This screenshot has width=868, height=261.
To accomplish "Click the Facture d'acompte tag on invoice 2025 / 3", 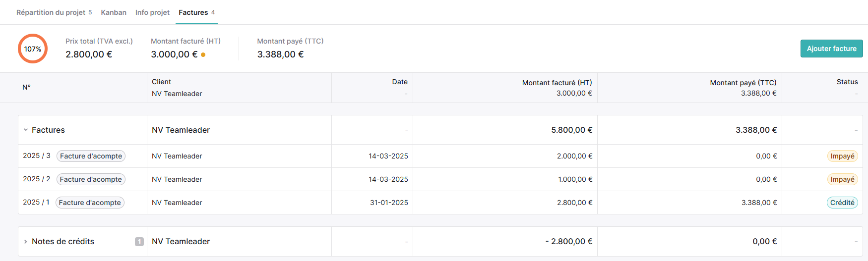I will click(x=91, y=156).
